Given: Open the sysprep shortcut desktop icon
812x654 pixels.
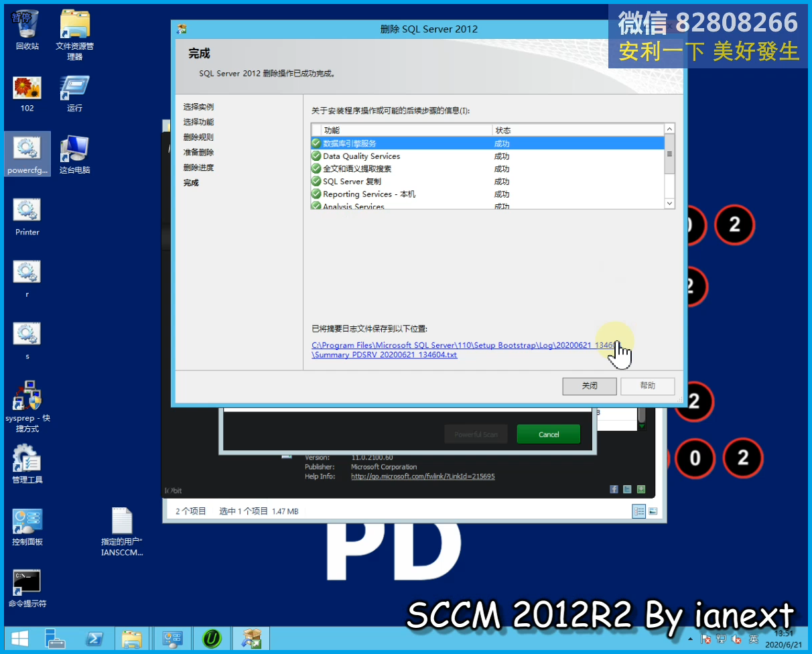Looking at the screenshot, I should pos(27,407).
